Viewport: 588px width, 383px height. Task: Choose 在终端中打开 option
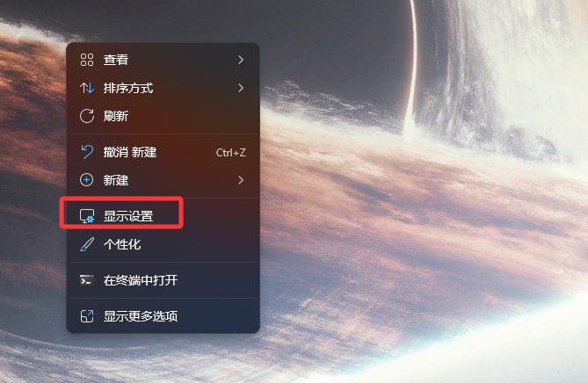(163, 280)
